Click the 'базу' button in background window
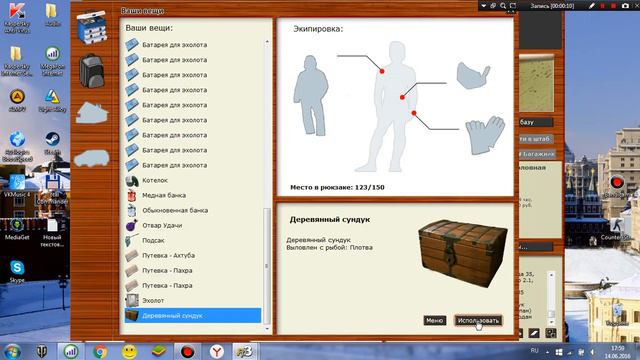The height and width of the screenshot is (360, 640). click(536, 122)
